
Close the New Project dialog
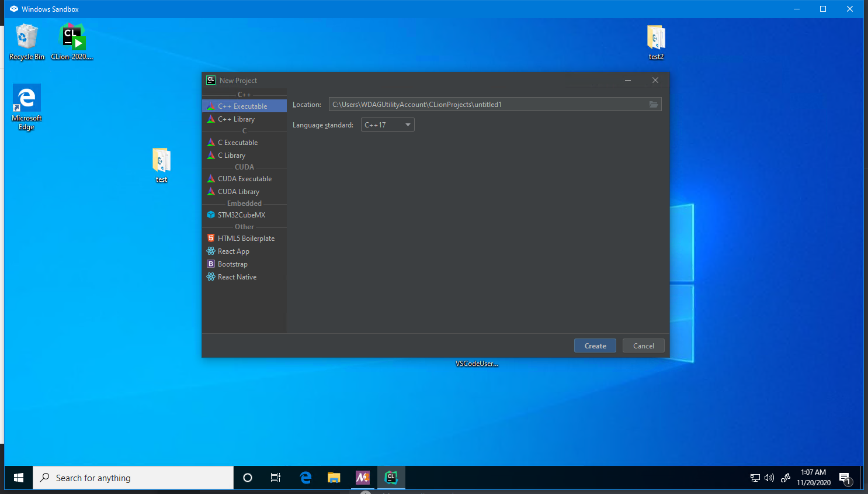pyautogui.click(x=655, y=81)
